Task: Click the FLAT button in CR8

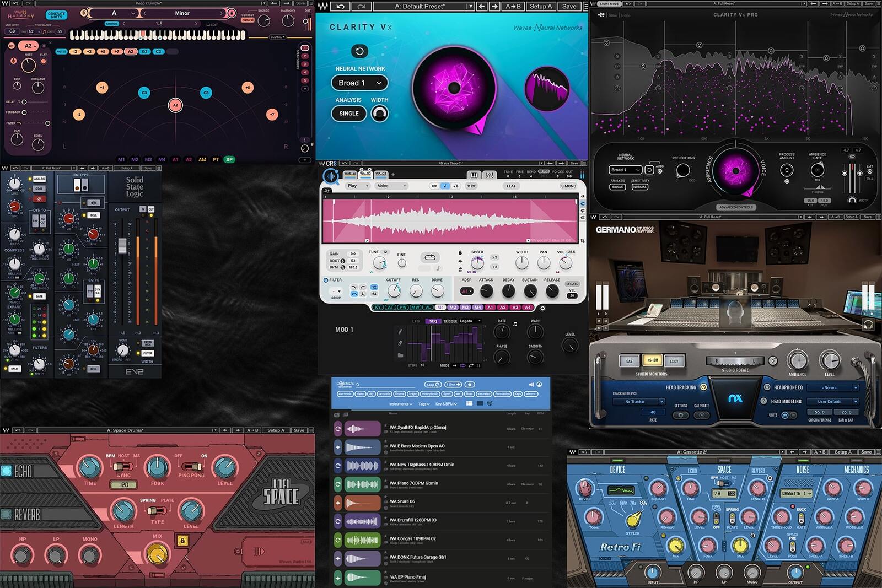Action: pos(511,186)
